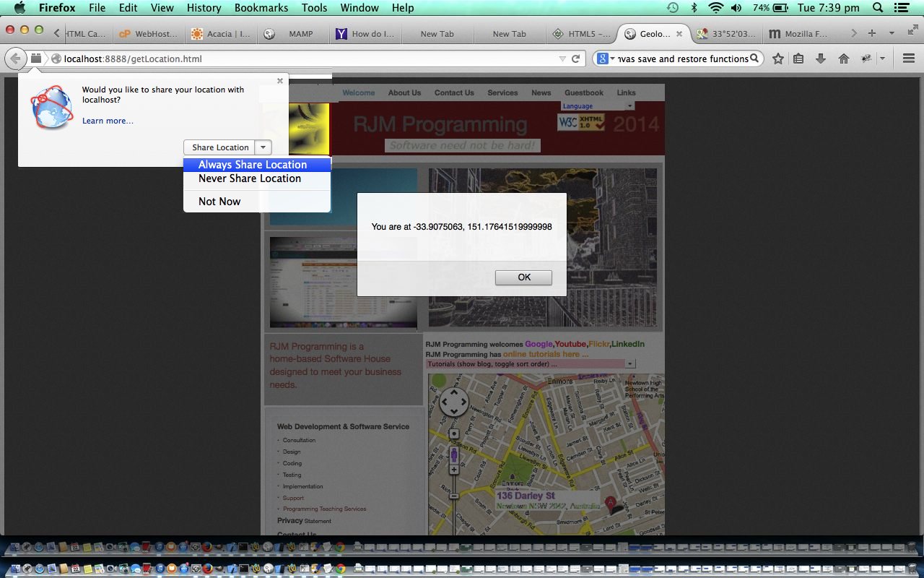Screen dimensions: 924x578
Task: Zoom out on the map with minus
Action: point(454,496)
